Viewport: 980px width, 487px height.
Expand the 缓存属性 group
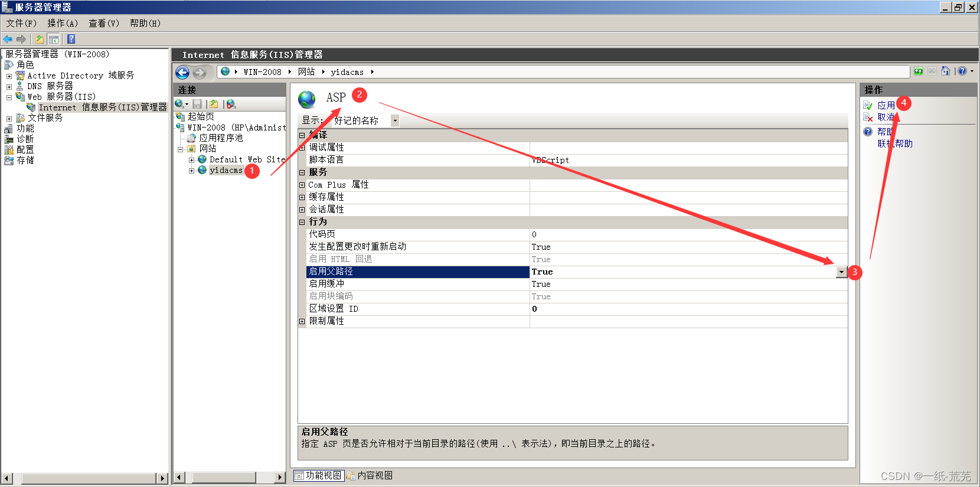point(302,197)
